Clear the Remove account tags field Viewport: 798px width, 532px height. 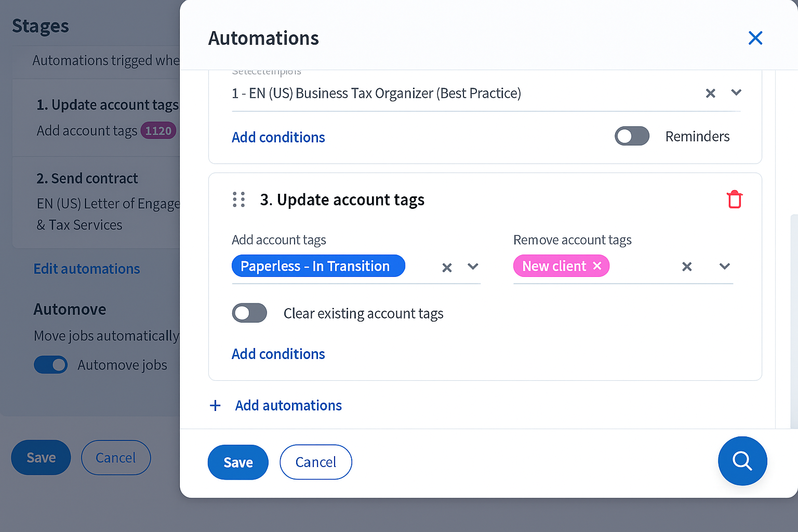(x=686, y=267)
